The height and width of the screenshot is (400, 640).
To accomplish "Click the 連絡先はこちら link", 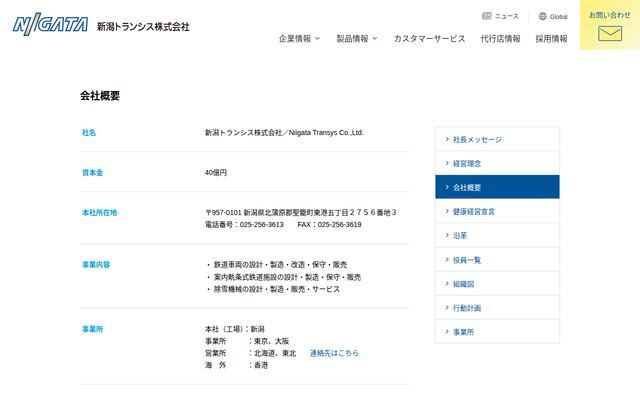I will (334, 353).
